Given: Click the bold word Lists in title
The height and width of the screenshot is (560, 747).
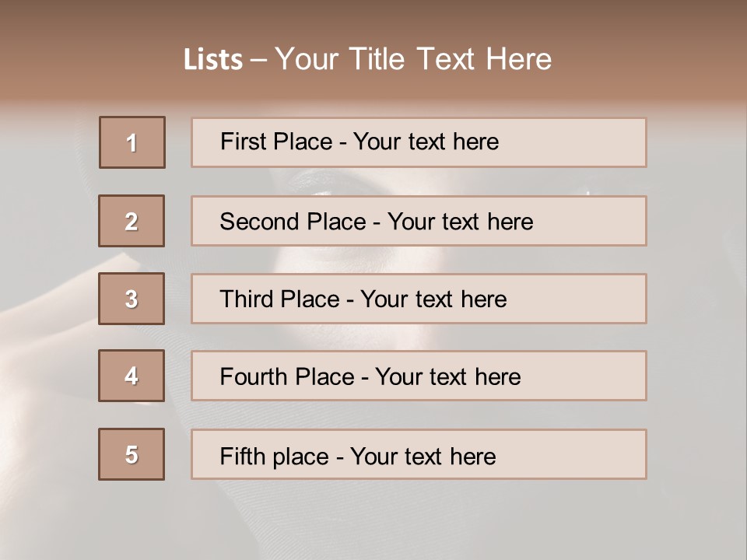Looking at the screenshot, I should 213,60.
